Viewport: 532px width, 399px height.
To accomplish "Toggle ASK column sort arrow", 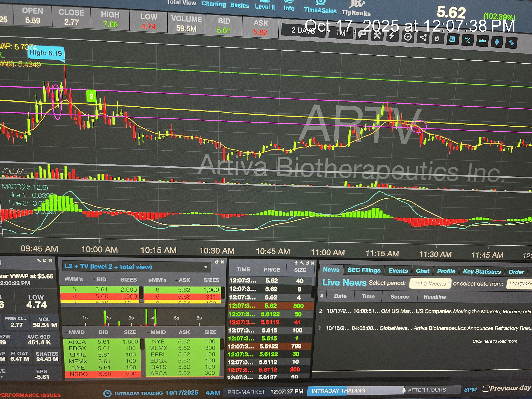I will click(177, 280).
